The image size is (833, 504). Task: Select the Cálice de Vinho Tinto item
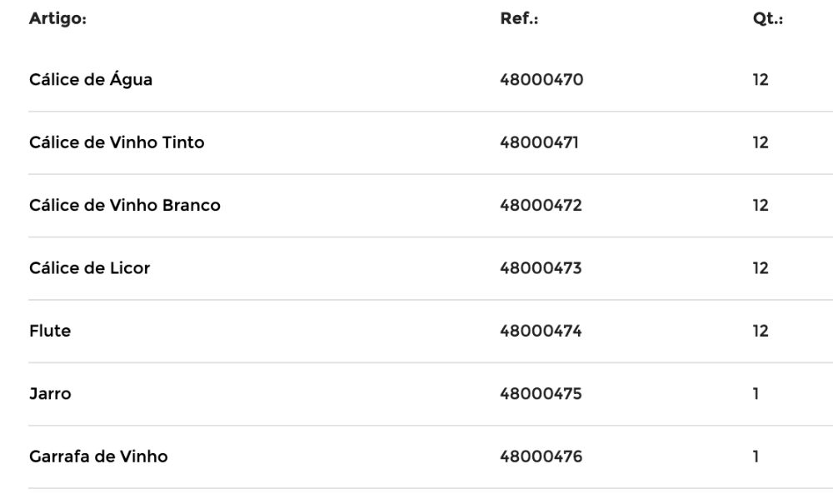click(117, 142)
